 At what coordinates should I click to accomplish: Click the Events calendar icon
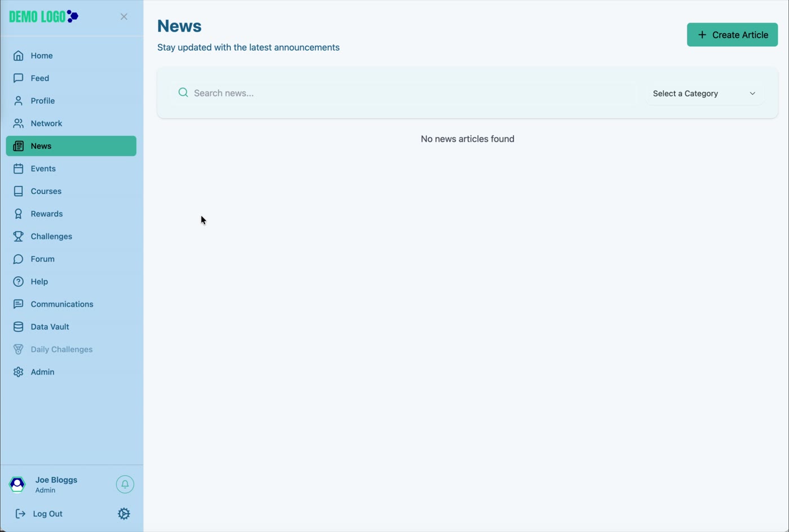click(x=18, y=169)
